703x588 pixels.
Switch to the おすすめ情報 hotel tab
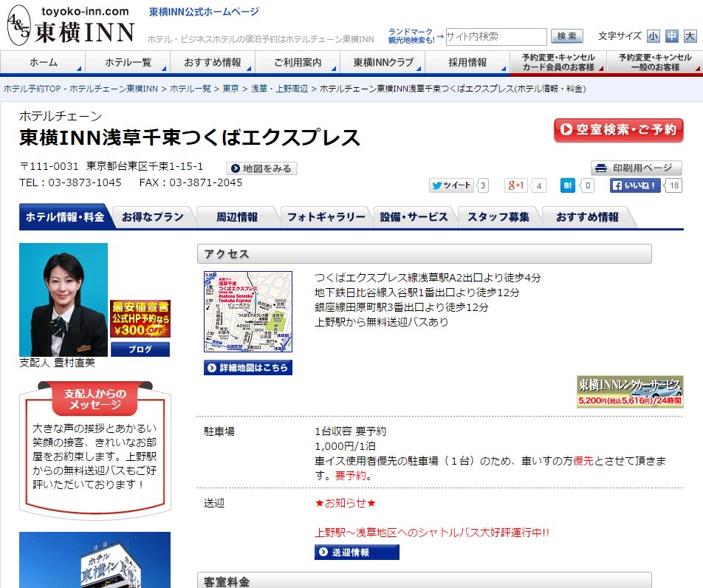click(x=587, y=217)
